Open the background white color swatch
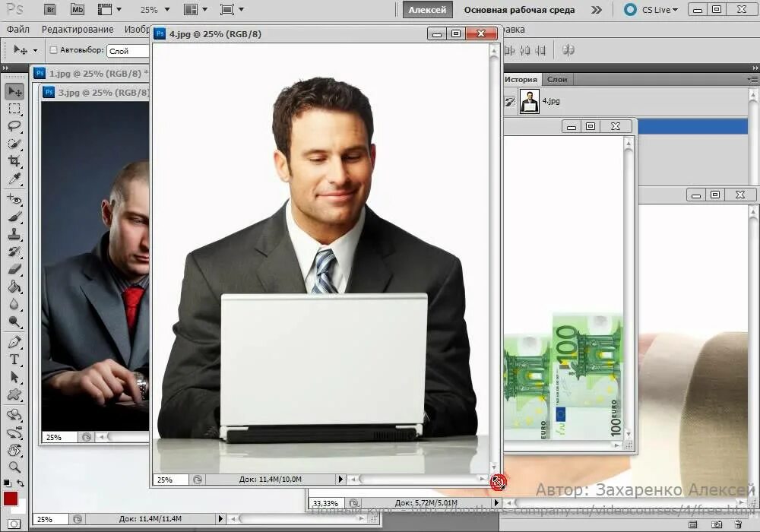This screenshot has width=760, height=532. 21,508
